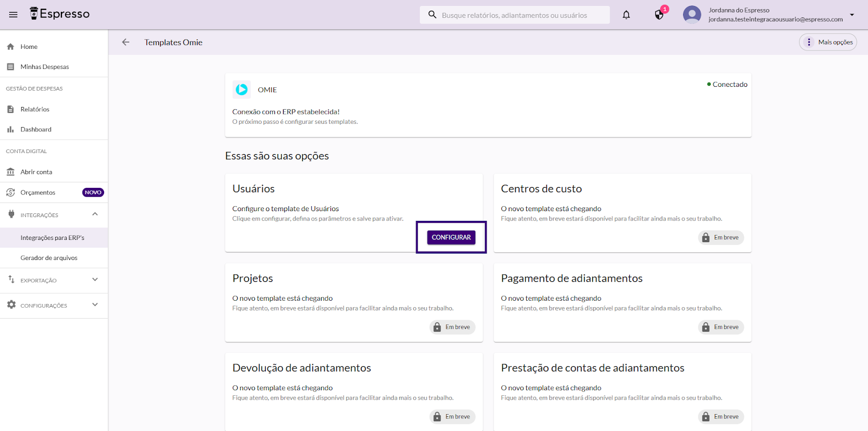This screenshot has height=431, width=868.
Task: Click the Jordanna do Espresso username
Action: coord(739,10)
